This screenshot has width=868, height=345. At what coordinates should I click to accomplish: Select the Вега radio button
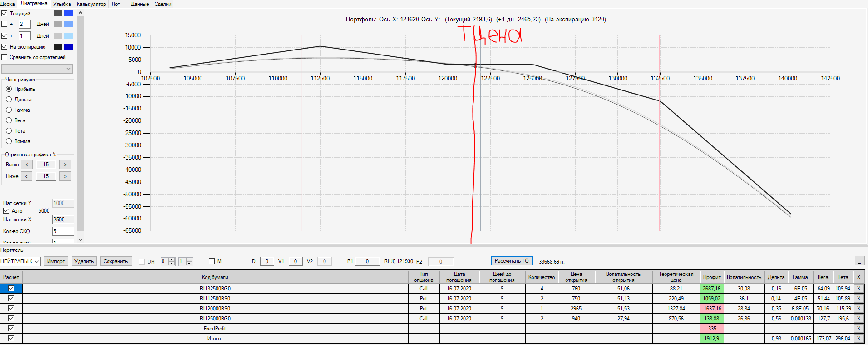[9, 120]
